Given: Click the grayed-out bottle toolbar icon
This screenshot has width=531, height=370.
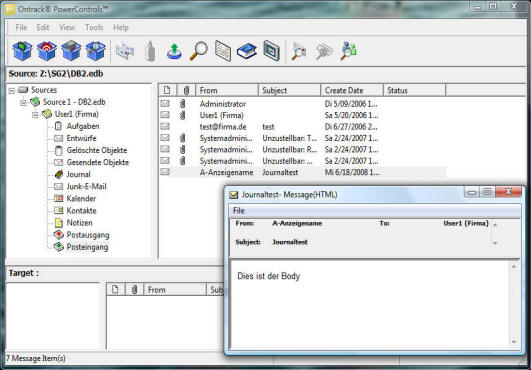Looking at the screenshot, I should tap(150, 51).
